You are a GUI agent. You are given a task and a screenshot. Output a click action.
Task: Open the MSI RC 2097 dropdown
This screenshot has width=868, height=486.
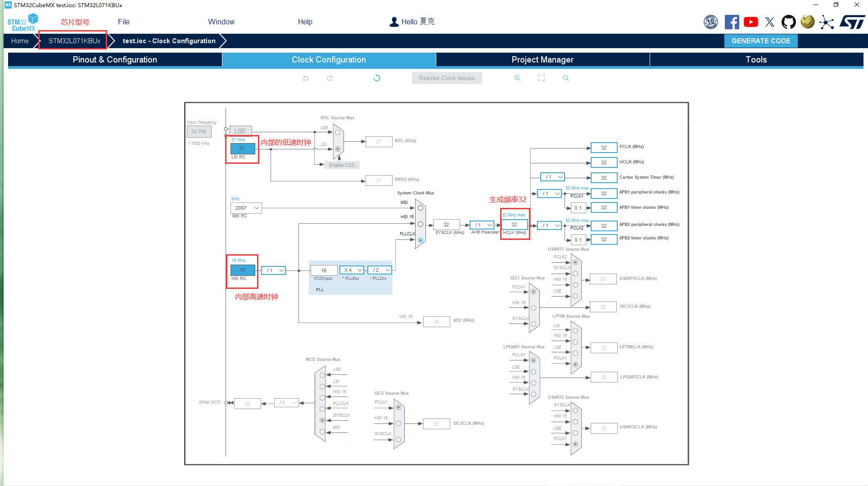[246, 208]
